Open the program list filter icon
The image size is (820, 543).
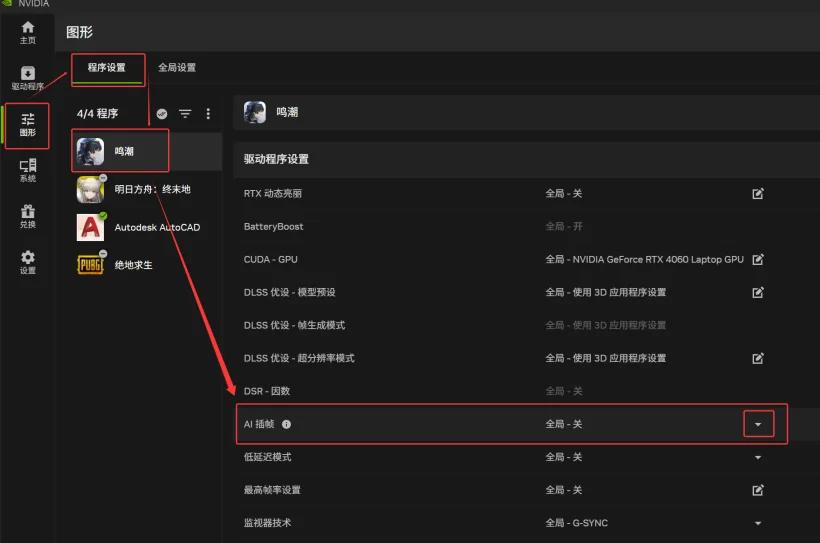tap(185, 114)
